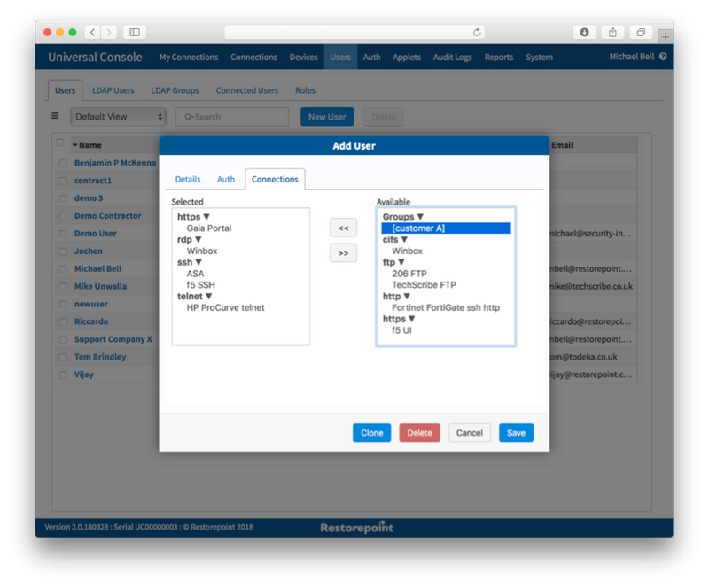Check the Demo Contractor row checkbox
The height and width of the screenshot is (588, 709).
coord(63,216)
